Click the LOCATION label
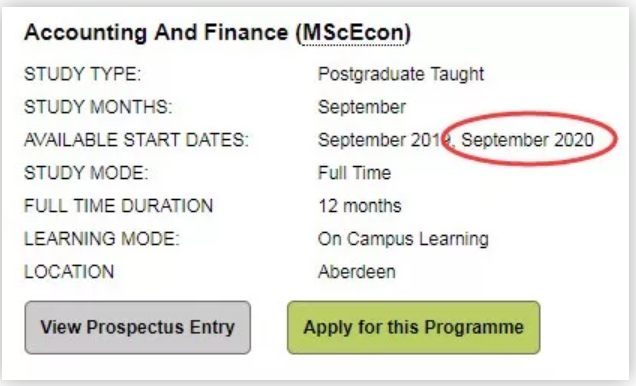The height and width of the screenshot is (386, 636). click(69, 272)
